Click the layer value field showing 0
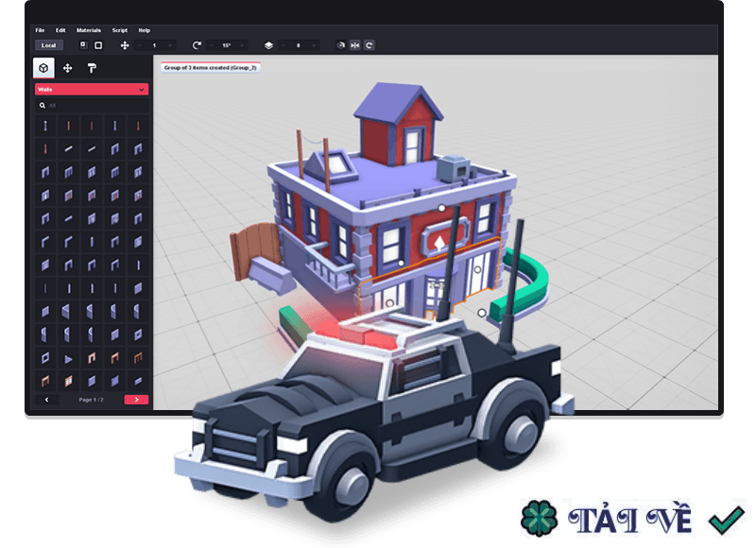 [299, 45]
